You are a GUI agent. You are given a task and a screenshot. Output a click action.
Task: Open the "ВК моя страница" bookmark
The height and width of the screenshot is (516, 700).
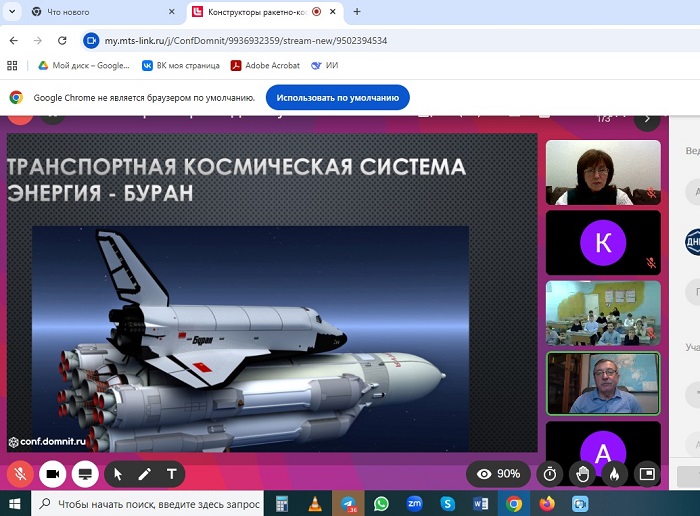180,65
